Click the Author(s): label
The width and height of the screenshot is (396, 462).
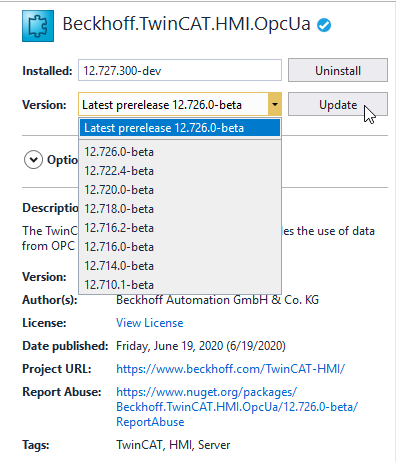click(50, 300)
